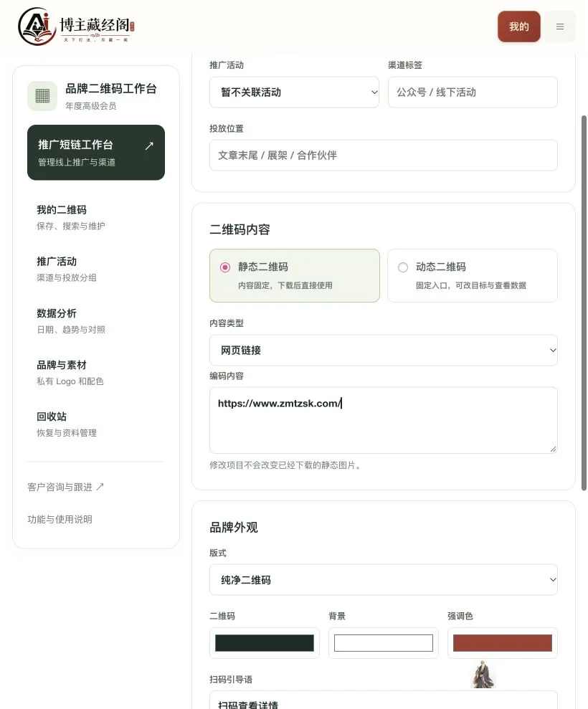Click arrow icon on 推广短链工作台 card
The image size is (588, 709).
tap(149, 146)
